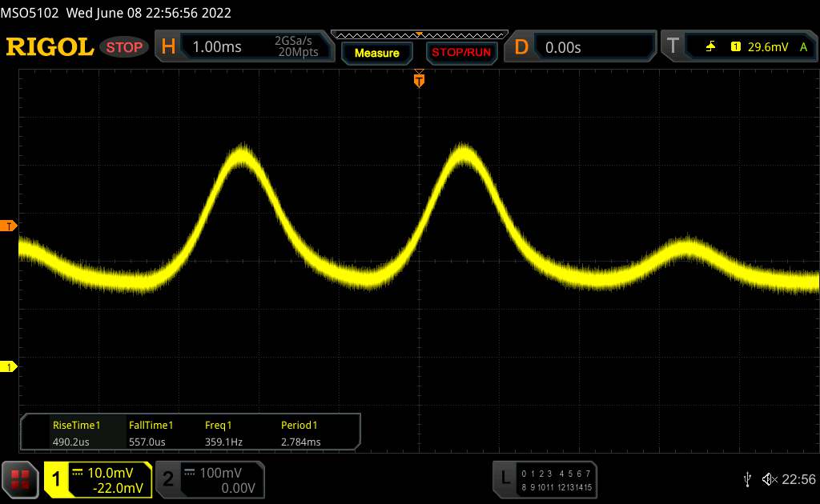Image resolution: width=820 pixels, height=504 pixels.
Task: Toggle channel 1 at 10.0mV
Action: click(98, 479)
